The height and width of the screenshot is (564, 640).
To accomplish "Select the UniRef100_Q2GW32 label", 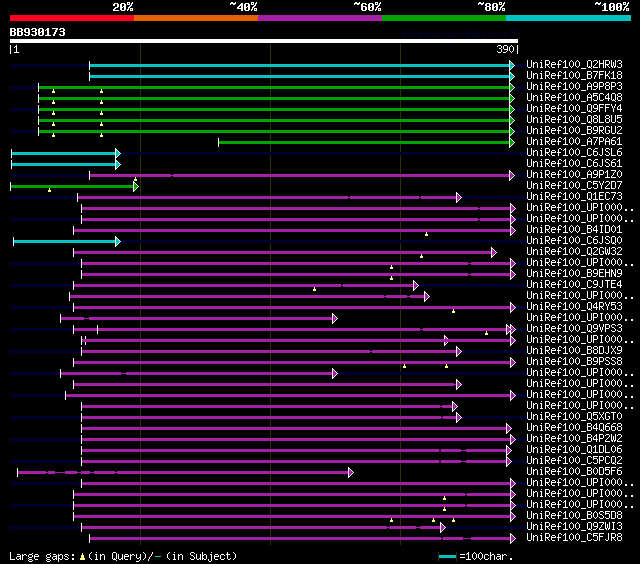I will (x=574, y=252).
